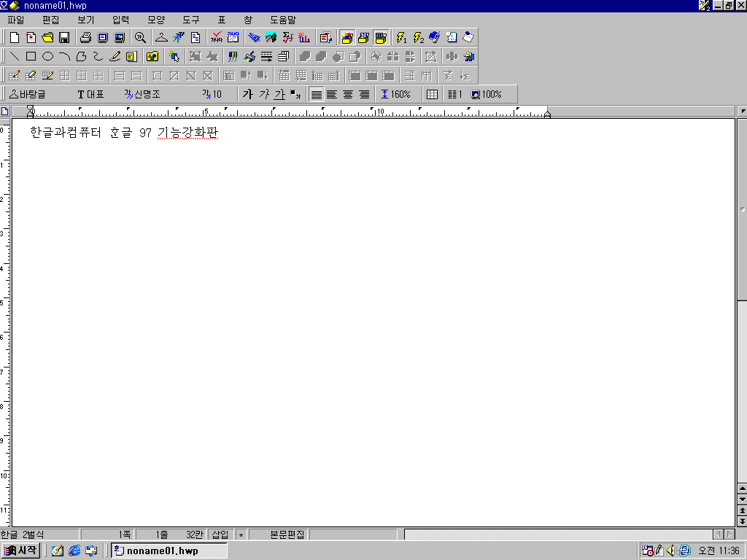
Task: Open the 입력 menu
Action: (x=120, y=20)
